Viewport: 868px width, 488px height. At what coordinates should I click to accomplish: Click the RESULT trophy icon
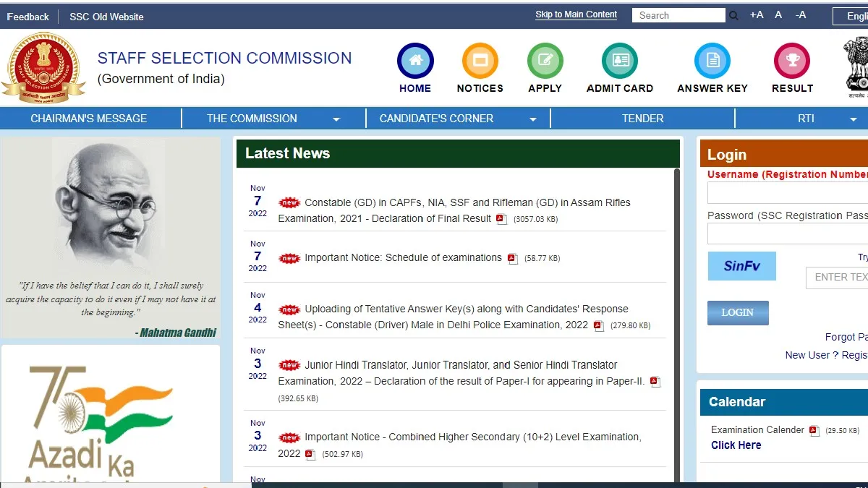tap(792, 61)
